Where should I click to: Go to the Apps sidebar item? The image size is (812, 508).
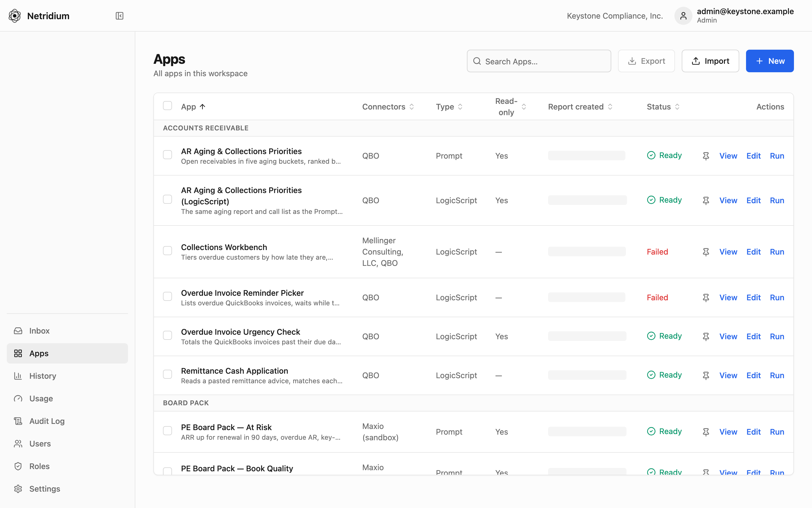pos(67,353)
